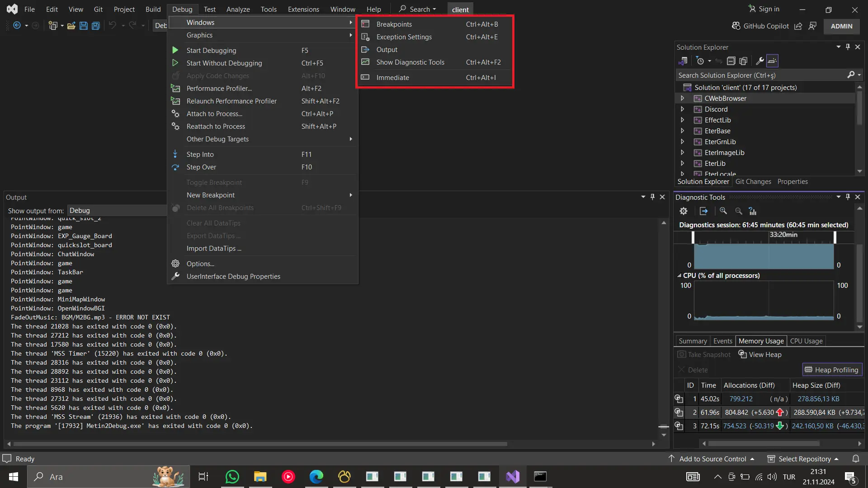
Task: Click the Show All Files icon
Action: [x=743, y=61]
